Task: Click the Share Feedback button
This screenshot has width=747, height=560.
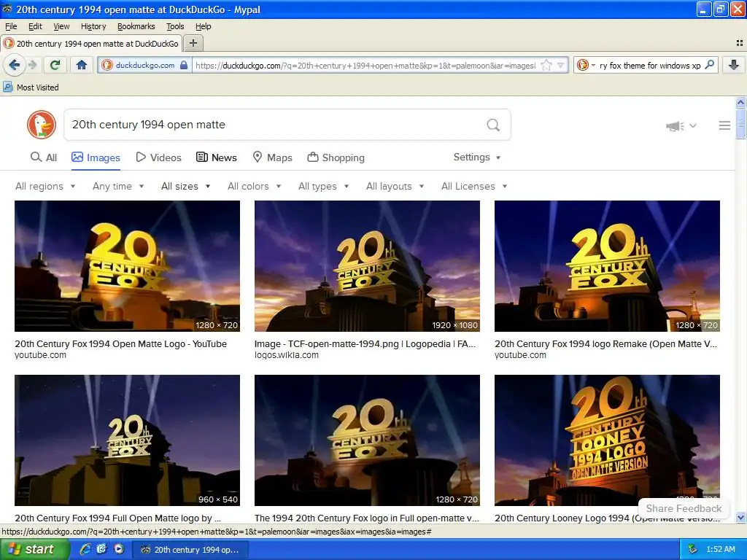Action: tap(684, 508)
